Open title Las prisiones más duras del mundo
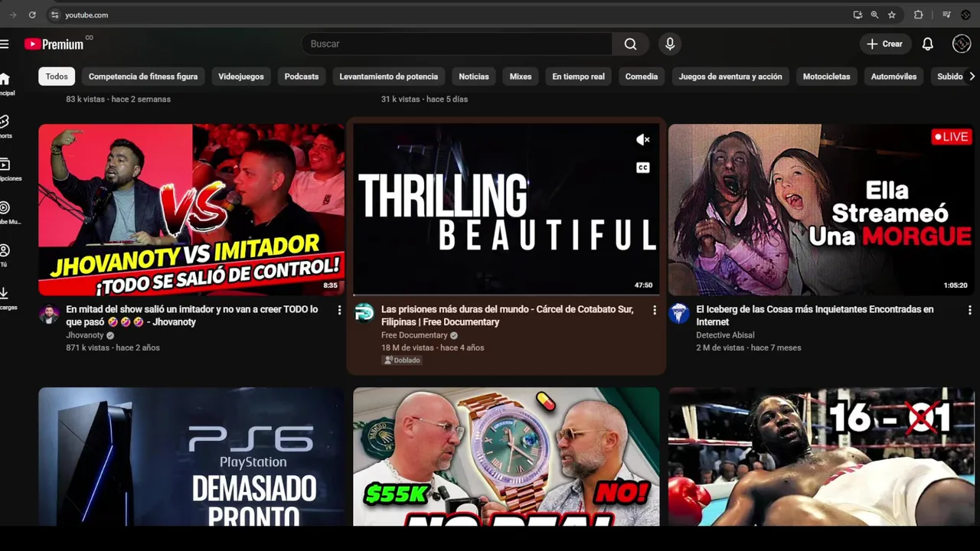This screenshot has height=551, width=980. coord(508,315)
